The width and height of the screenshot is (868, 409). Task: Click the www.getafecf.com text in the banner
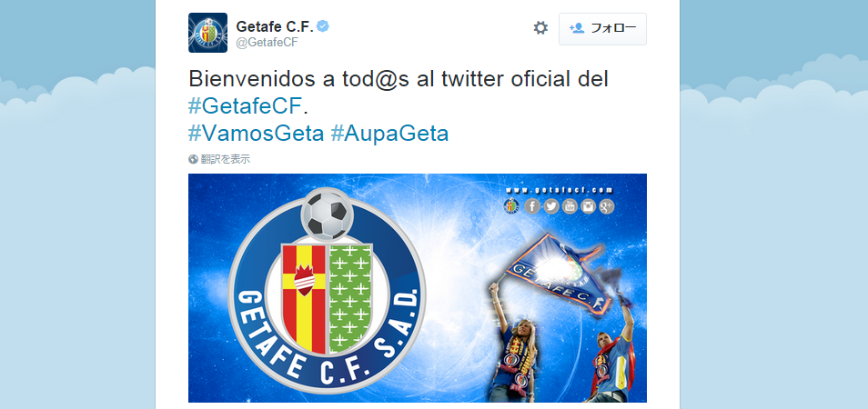coord(560,190)
